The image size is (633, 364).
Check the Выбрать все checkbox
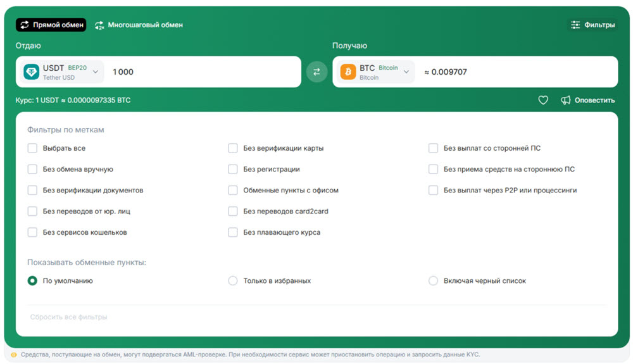tap(32, 148)
